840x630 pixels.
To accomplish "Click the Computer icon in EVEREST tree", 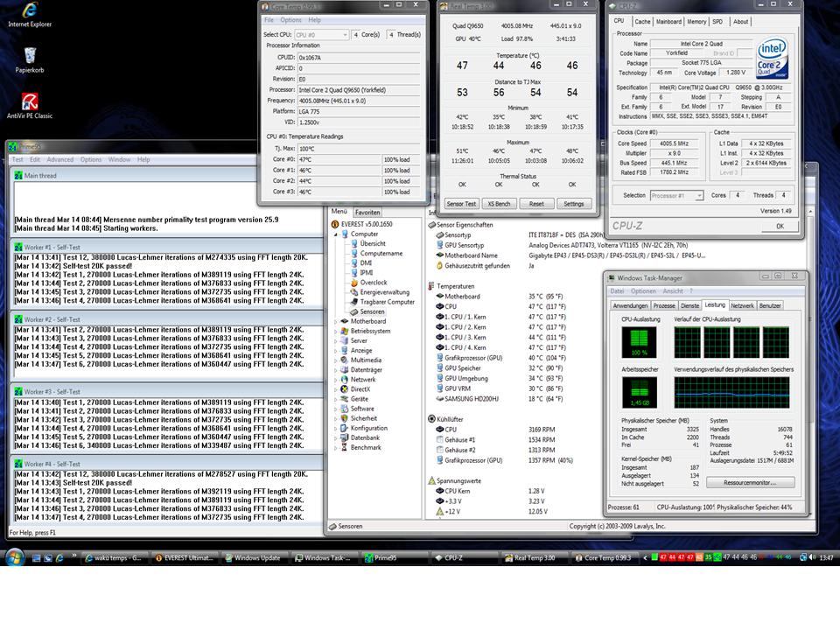I will point(345,234).
